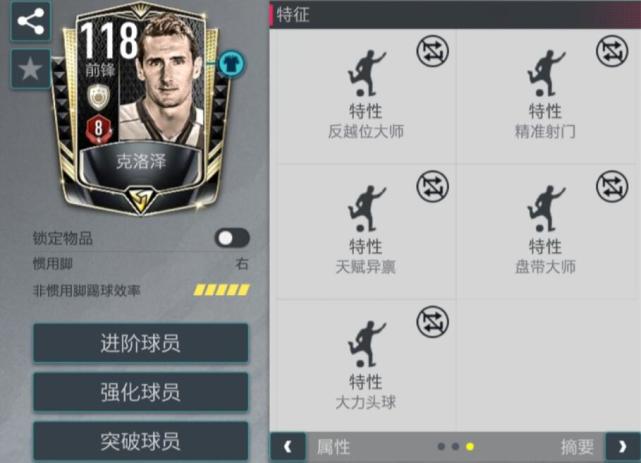Image resolution: width=641 pixels, height=463 pixels.
Task: Mark player as favorite with star icon
Action: click(x=31, y=69)
